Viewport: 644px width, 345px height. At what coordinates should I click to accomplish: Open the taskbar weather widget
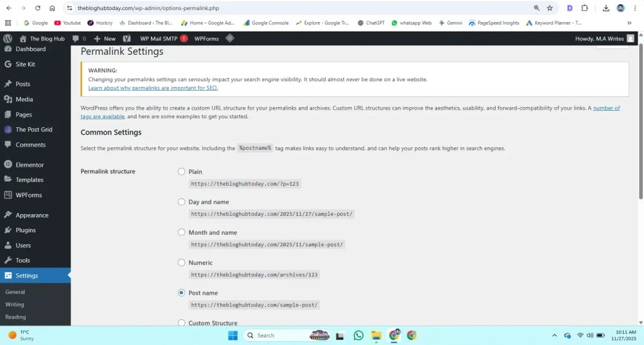pyautogui.click(x=21, y=336)
